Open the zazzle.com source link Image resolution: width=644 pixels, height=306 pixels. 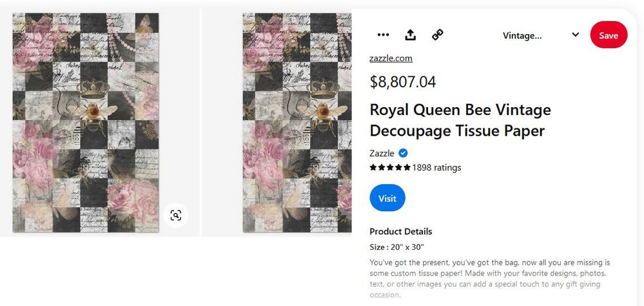point(391,58)
